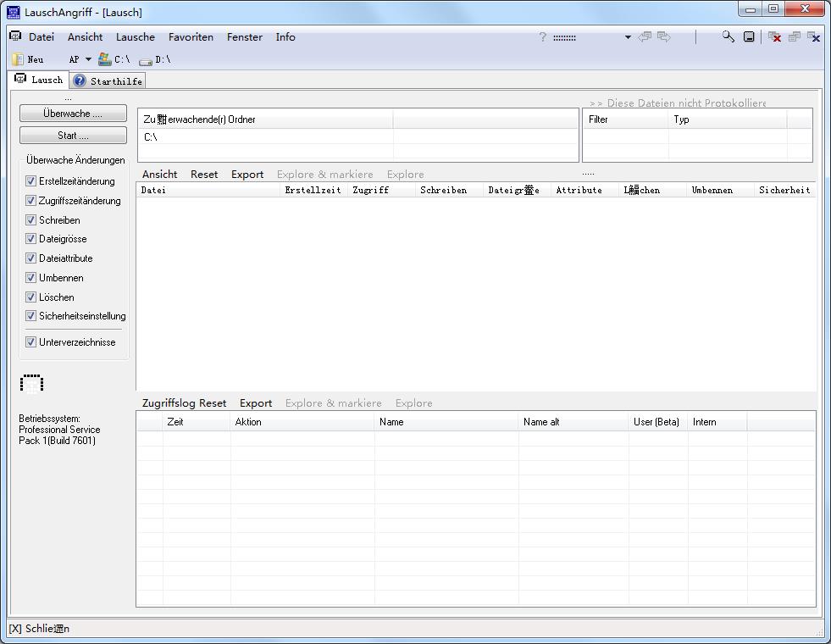The width and height of the screenshot is (831, 644).
Task: Disable the Unterverzeichnisse checkbox
Action: (31, 342)
